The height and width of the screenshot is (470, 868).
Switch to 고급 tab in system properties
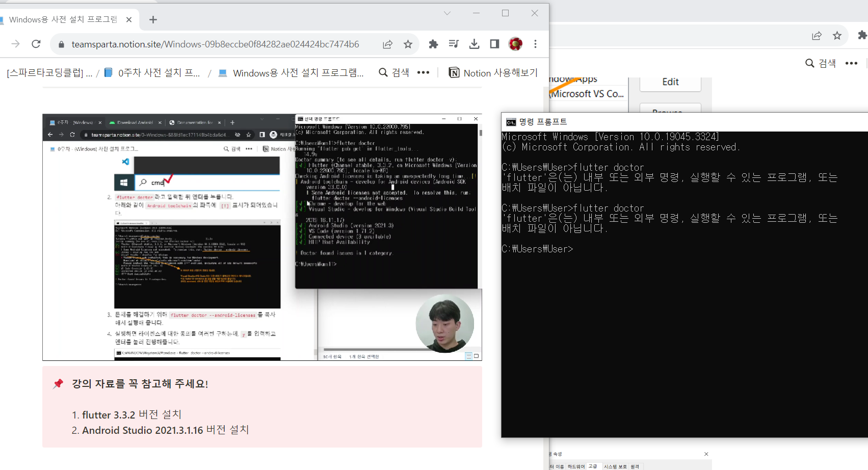[593, 466]
